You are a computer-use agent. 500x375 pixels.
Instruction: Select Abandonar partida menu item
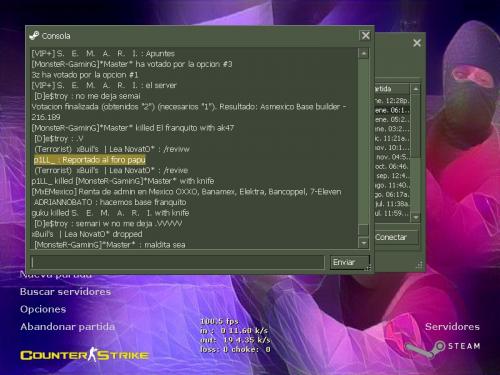pyautogui.click(x=68, y=327)
